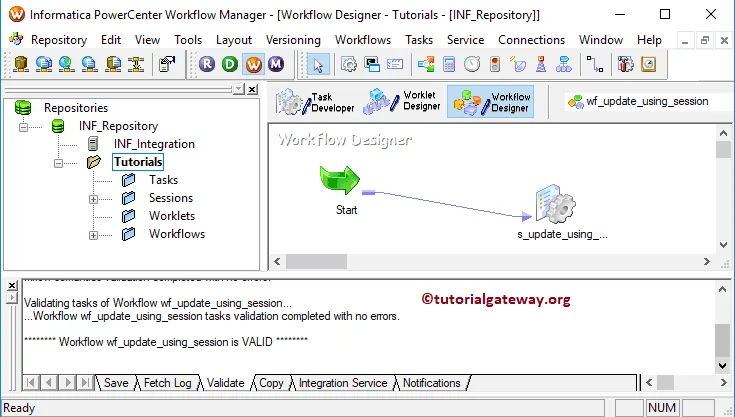Close the output window with X
This screenshot has height=417, width=735.
click(12, 285)
